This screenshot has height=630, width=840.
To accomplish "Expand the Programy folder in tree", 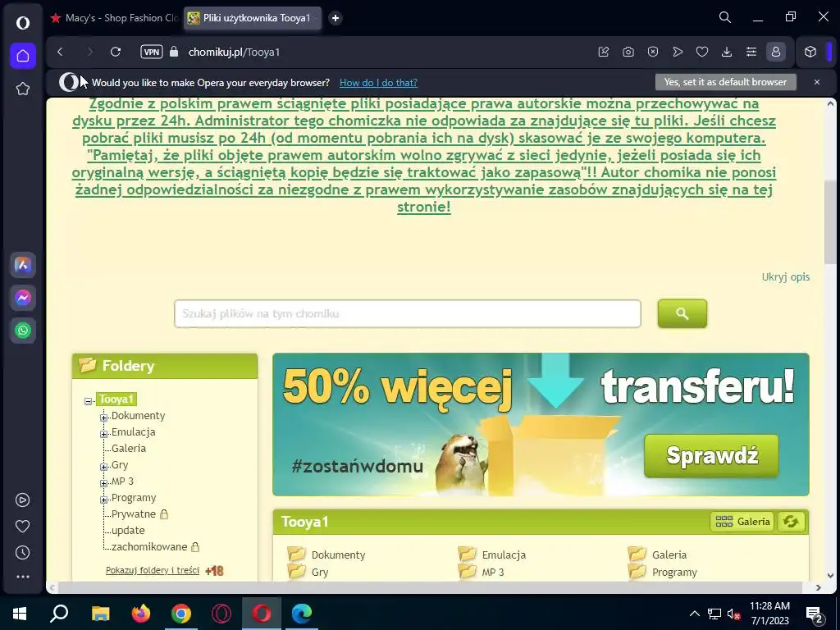I will pos(104,500).
